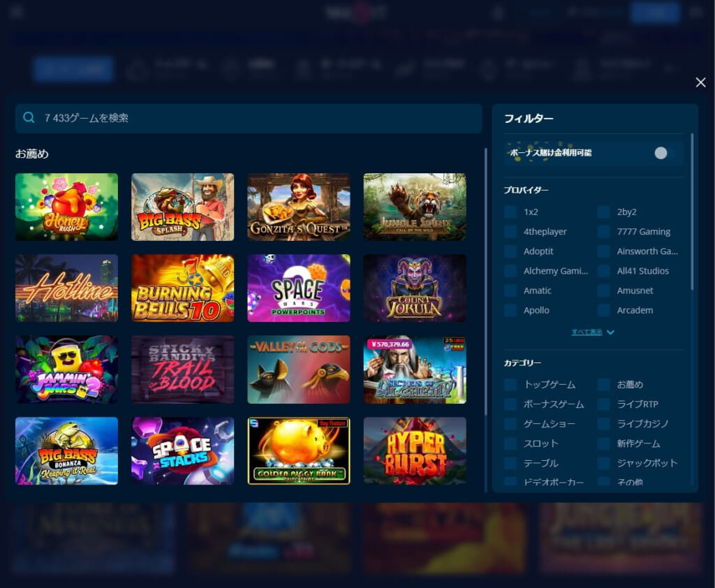Check the ライブRTP category checkbox

pos(604,404)
